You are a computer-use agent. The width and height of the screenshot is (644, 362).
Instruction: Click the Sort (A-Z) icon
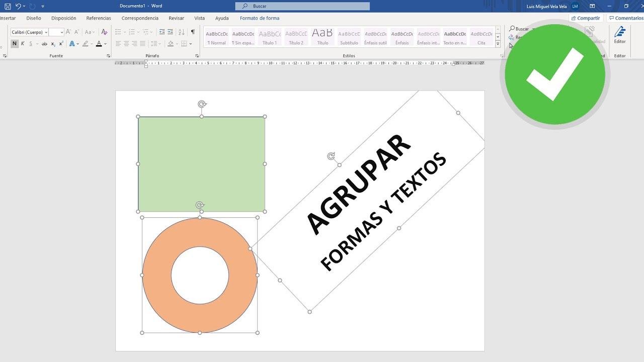click(182, 32)
